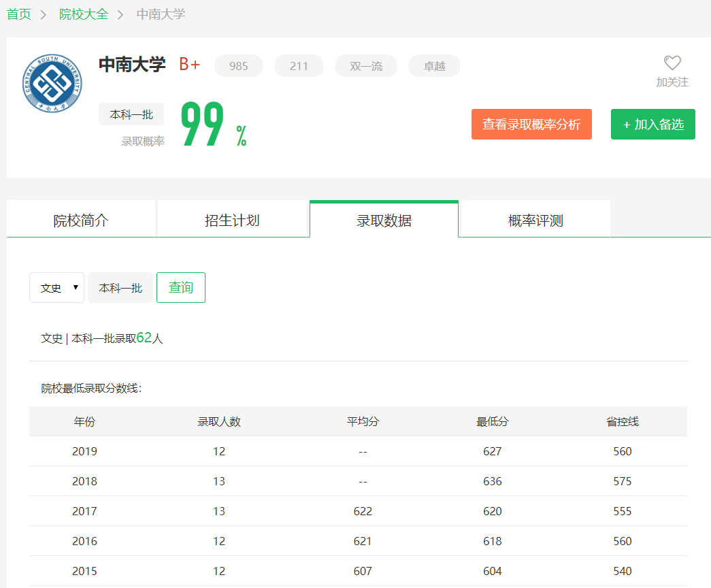Click average score 621 in 2016 row
Viewport: 711px width, 588px height.
point(363,541)
